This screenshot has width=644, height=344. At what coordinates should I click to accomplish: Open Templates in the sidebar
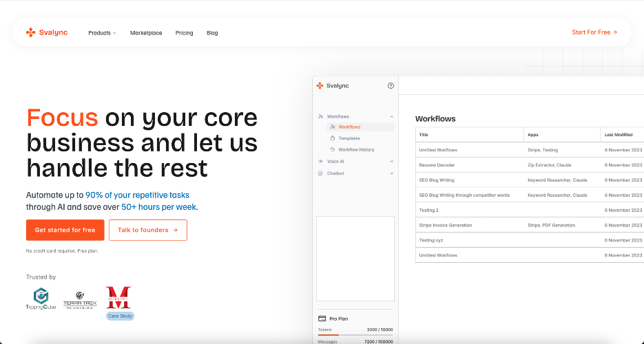pyautogui.click(x=349, y=138)
